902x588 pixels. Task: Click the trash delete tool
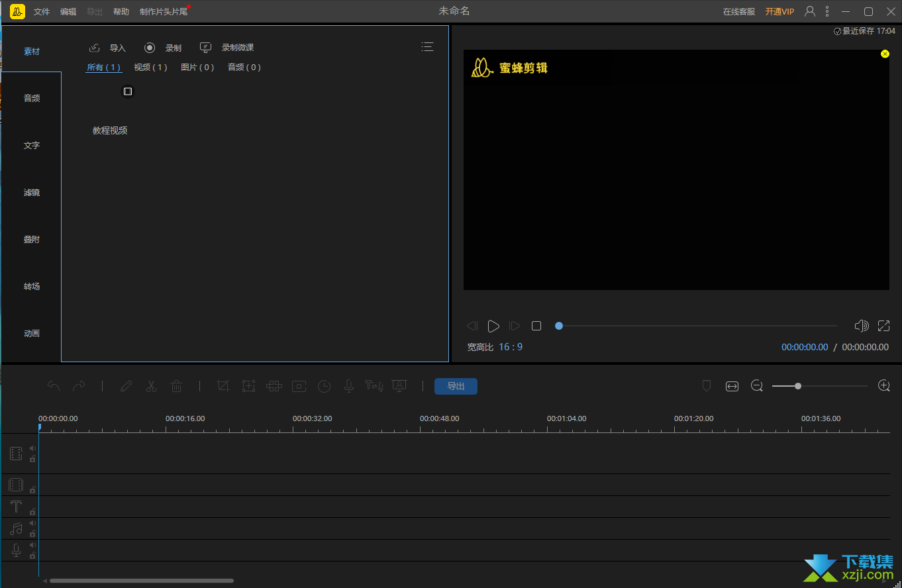176,386
